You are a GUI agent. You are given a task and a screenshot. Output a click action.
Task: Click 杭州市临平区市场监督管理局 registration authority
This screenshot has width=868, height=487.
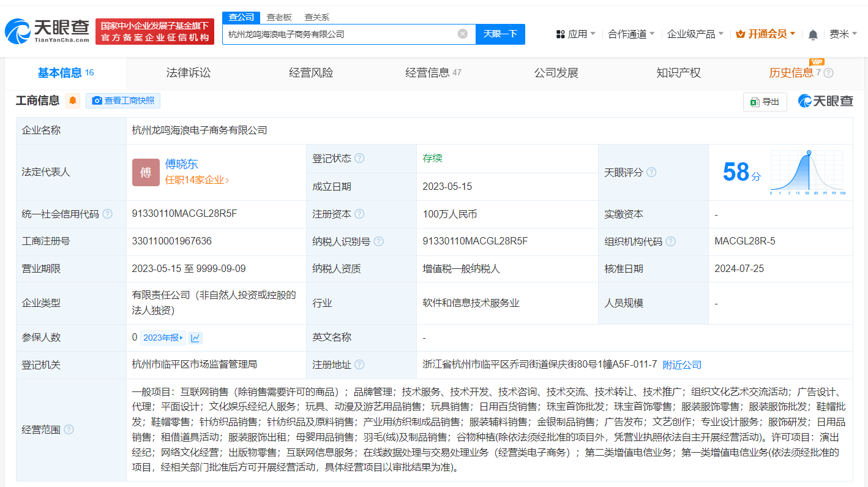click(x=195, y=364)
